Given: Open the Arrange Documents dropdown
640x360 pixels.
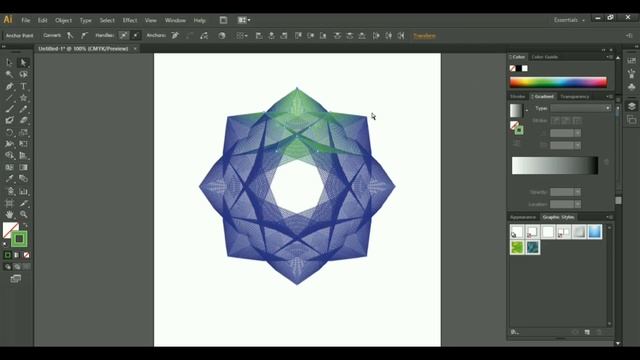Looking at the screenshot, I should pyautogui.click(x=244, y=20).
